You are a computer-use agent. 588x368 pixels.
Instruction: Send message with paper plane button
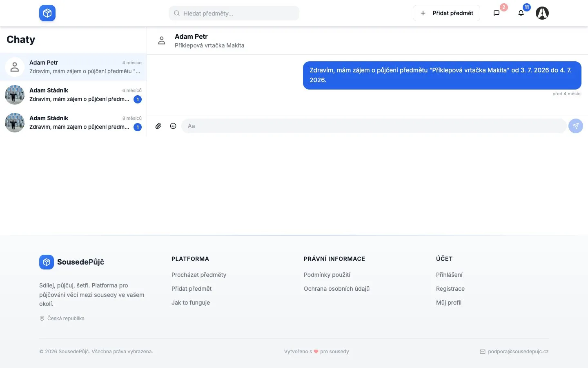[576, 126]
